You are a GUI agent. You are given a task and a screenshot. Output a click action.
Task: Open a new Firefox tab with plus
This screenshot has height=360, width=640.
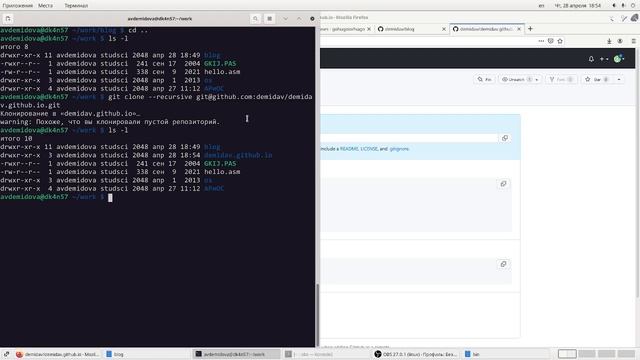coord(530,29)
